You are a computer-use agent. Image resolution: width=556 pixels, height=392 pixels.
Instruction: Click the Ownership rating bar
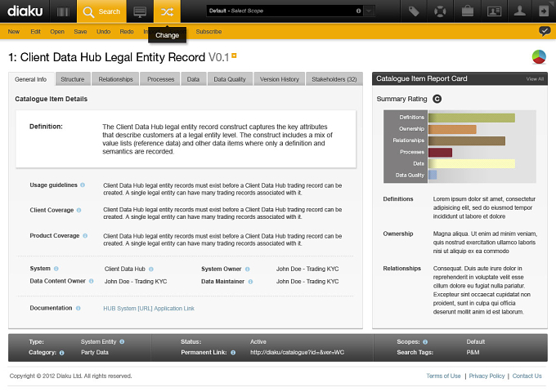coord(452,129)
